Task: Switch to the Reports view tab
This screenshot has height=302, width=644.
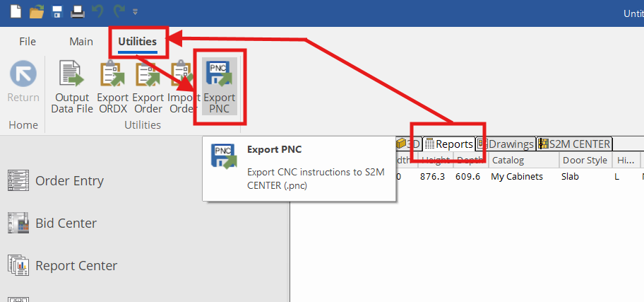Action: point(449,144)
